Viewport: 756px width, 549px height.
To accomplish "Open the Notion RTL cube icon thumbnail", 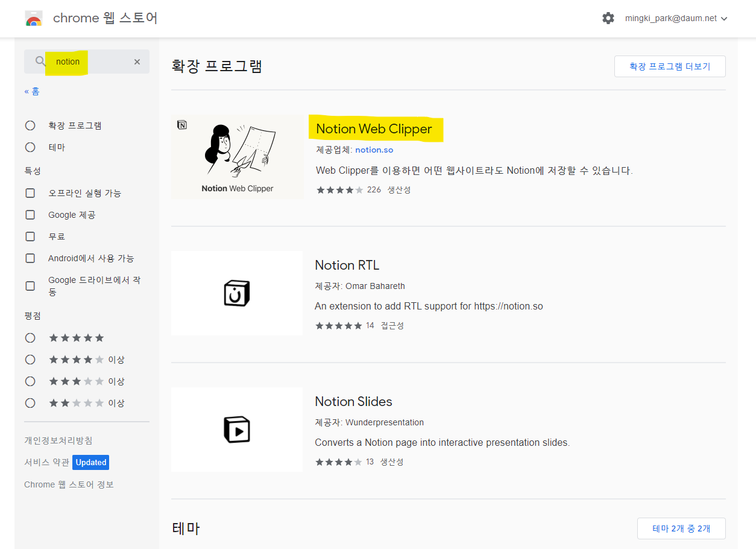I will pyautogui.click(x=237, y=293).
